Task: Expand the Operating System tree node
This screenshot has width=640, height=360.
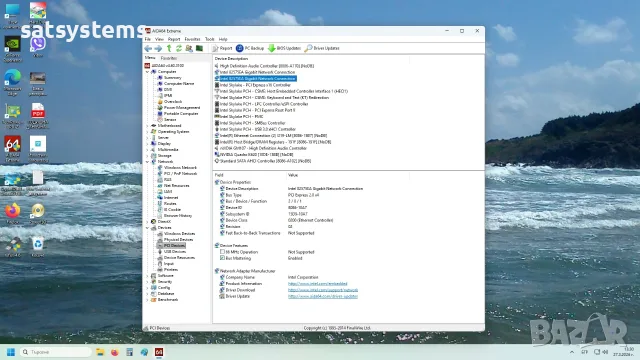Action: [147, 131]
